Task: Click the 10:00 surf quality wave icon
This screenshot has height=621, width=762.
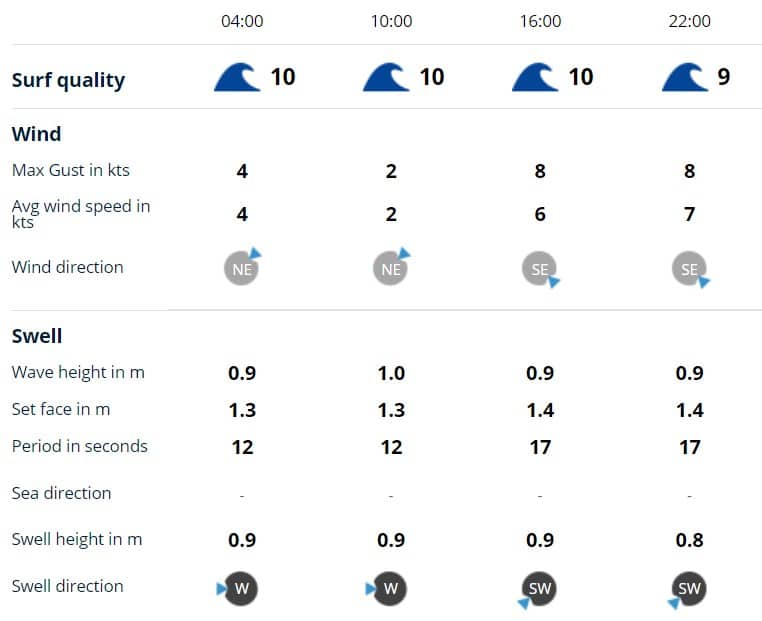Action: 386,77
